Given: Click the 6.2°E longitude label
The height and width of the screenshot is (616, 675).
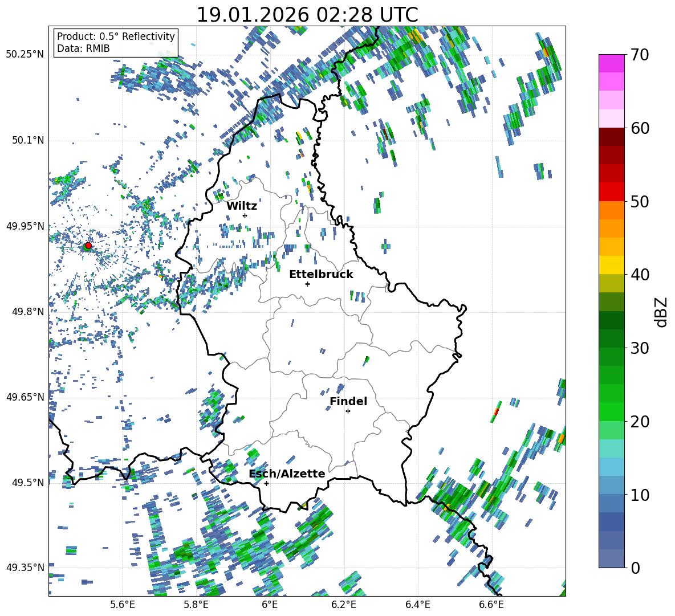Looking at the screenshot, I should click(344, 605).
